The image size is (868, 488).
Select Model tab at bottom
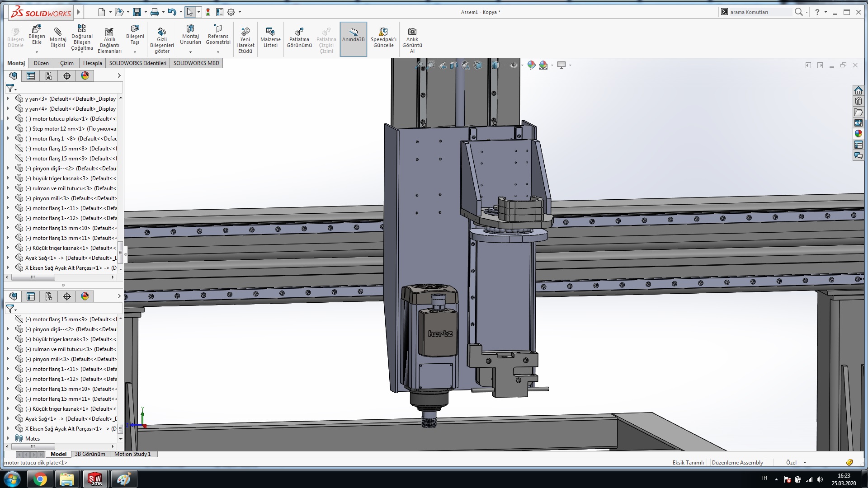pyautogui.click(x=58, y=454)
